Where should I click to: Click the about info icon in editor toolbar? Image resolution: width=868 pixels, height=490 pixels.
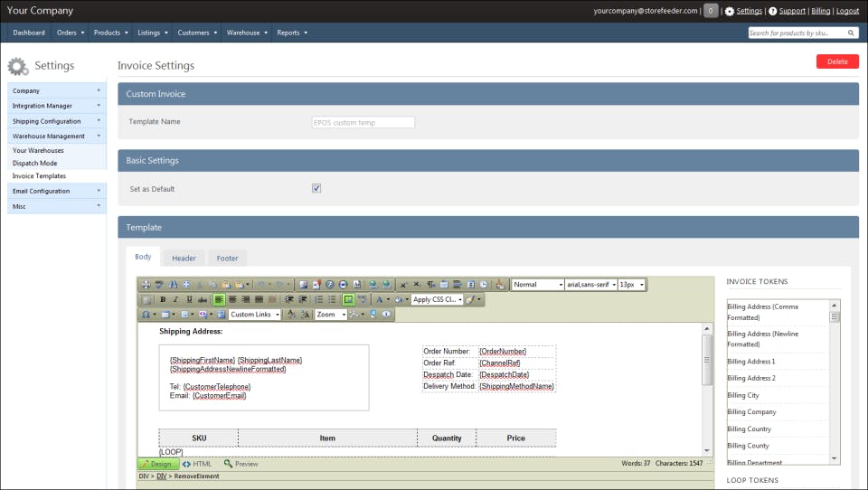click(386, 314)
